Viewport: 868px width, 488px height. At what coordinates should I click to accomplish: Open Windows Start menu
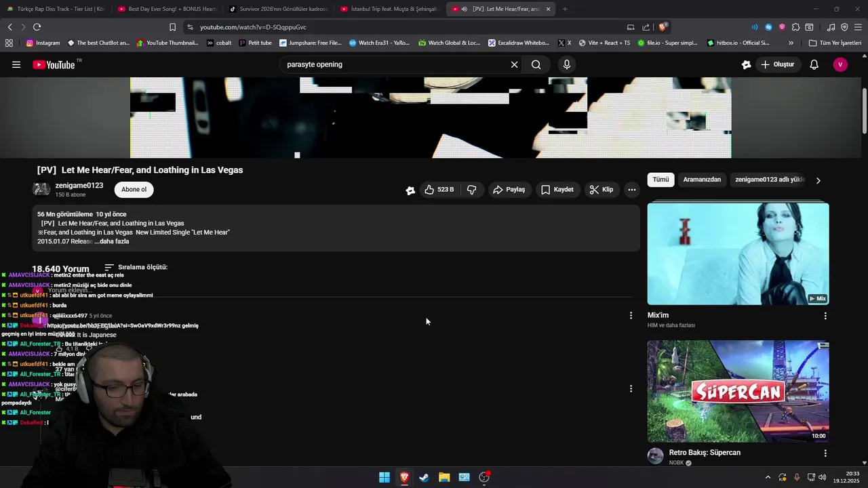(384, 477)
